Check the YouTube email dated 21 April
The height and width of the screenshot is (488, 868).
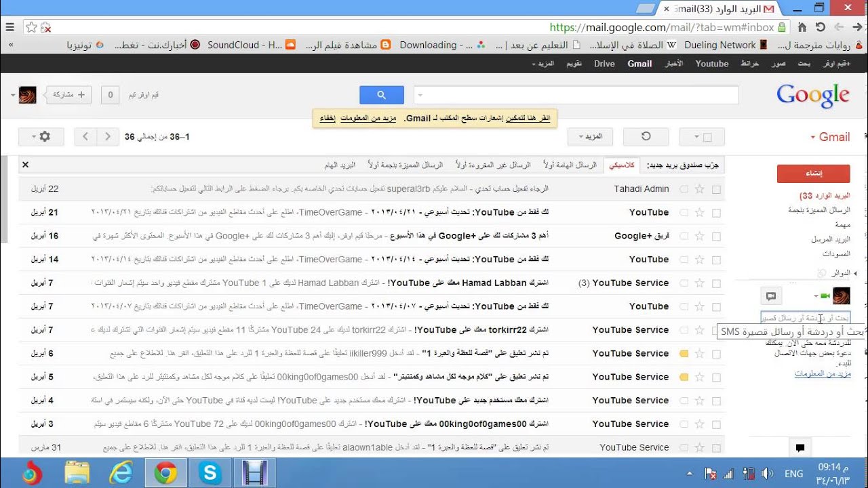[716, 212]
